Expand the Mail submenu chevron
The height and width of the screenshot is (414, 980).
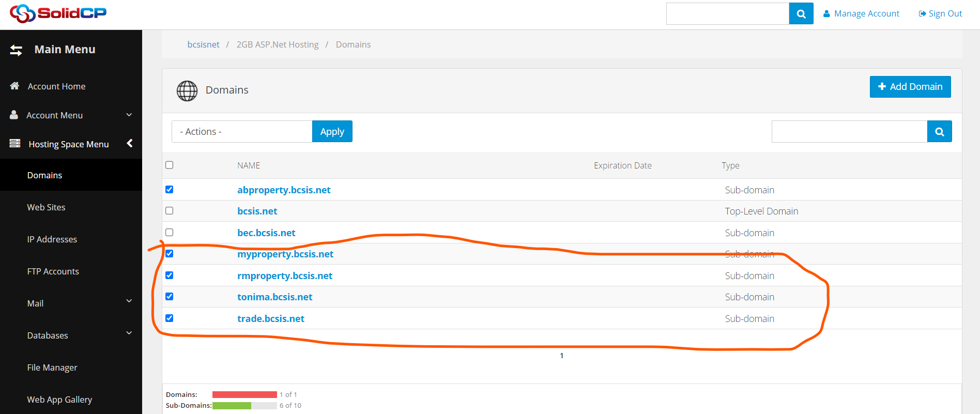(x=129, y=301)
